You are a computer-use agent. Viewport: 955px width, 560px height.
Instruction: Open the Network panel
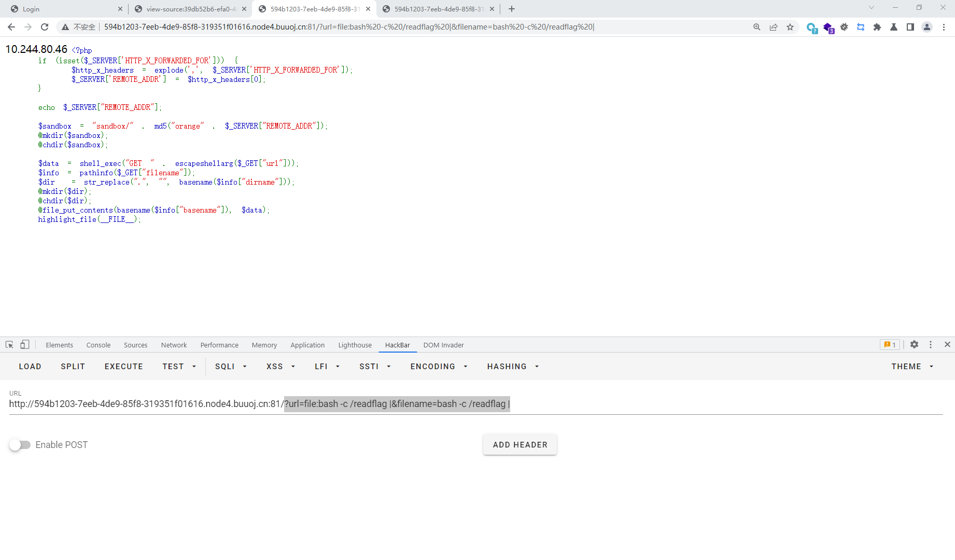(x=174, y=345)
